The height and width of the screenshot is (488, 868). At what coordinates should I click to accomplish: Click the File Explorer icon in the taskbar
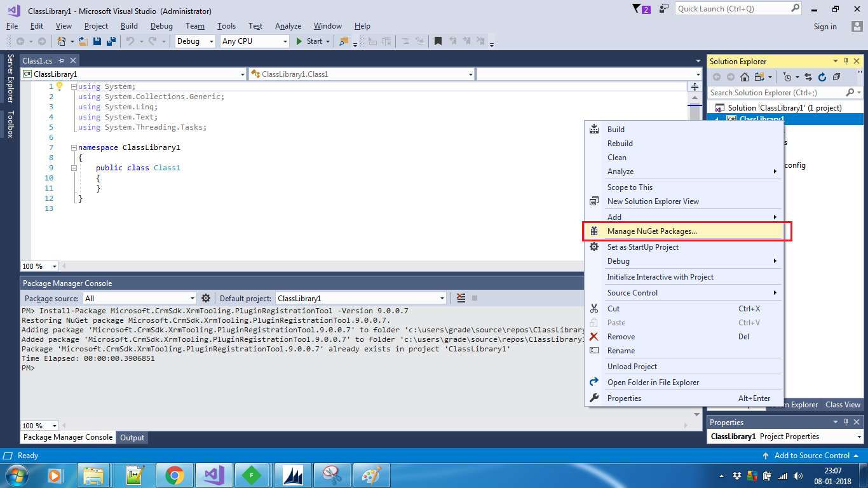coord(93,475)
